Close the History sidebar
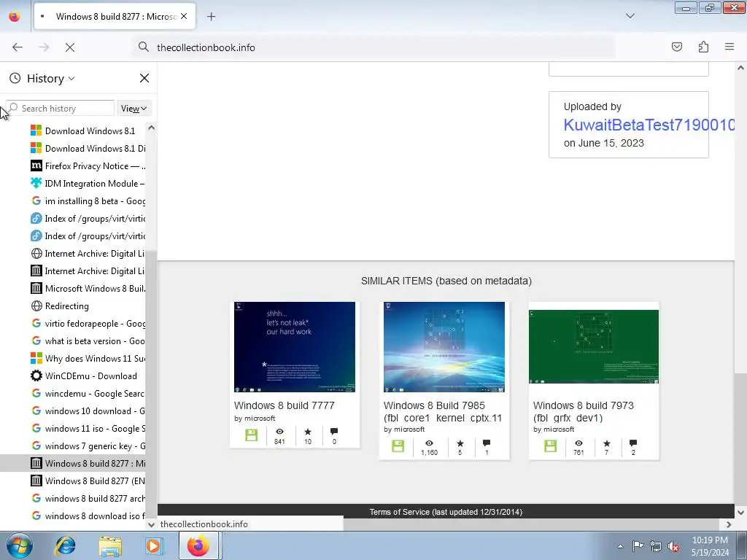The width and height of the screenshot is (747, 560). 144,78
